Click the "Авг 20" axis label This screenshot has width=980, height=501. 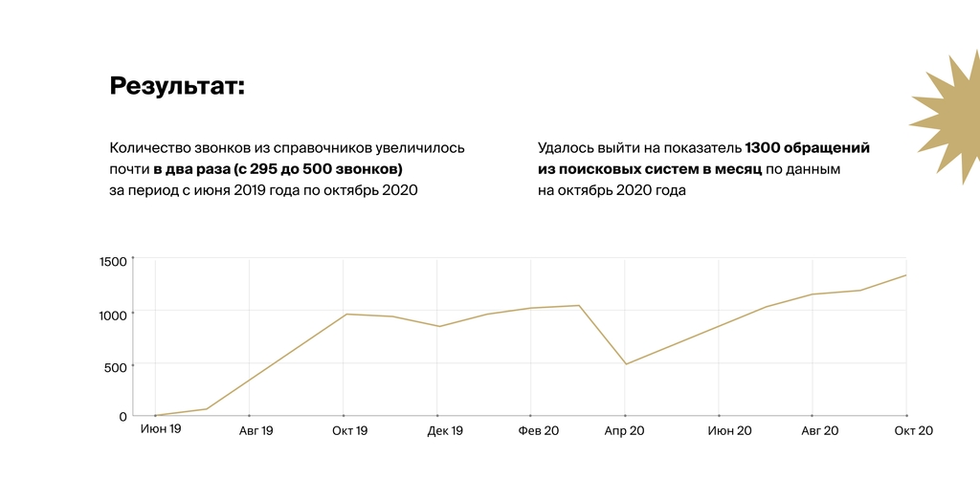tap(819, 431)
